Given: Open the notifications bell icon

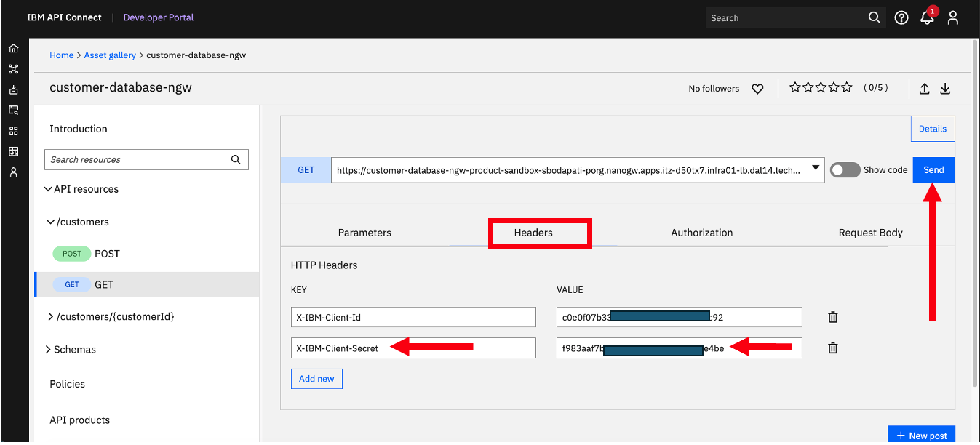Looking at the screenshot, I should (x=927, y=18).
